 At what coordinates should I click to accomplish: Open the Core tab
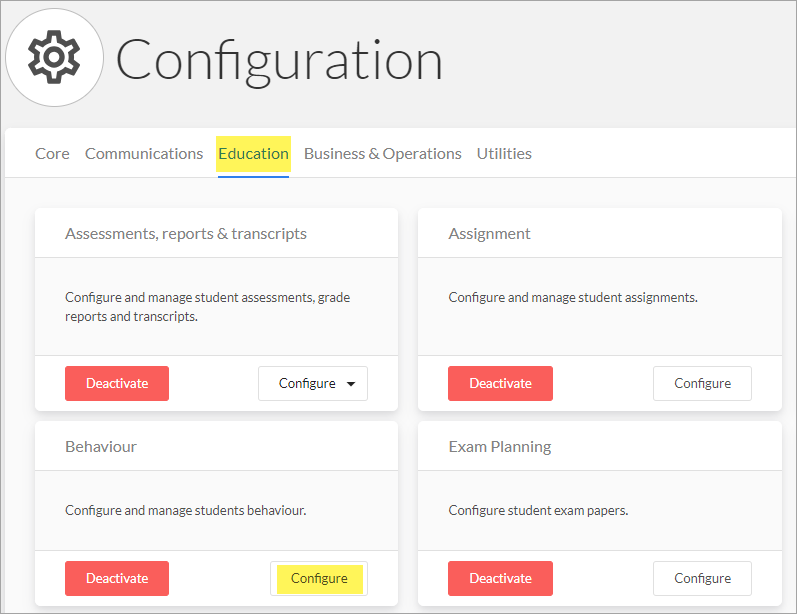click(52, 154)
